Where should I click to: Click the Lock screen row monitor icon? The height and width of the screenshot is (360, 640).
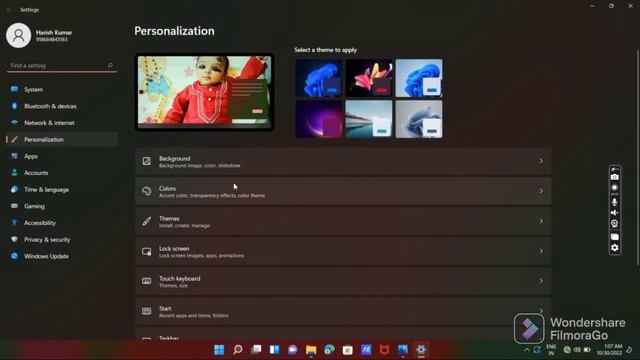tap(147, 251)
